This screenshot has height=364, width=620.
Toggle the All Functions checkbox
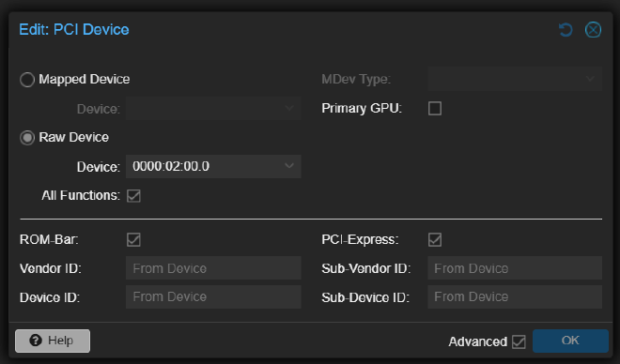pos(133,195)
